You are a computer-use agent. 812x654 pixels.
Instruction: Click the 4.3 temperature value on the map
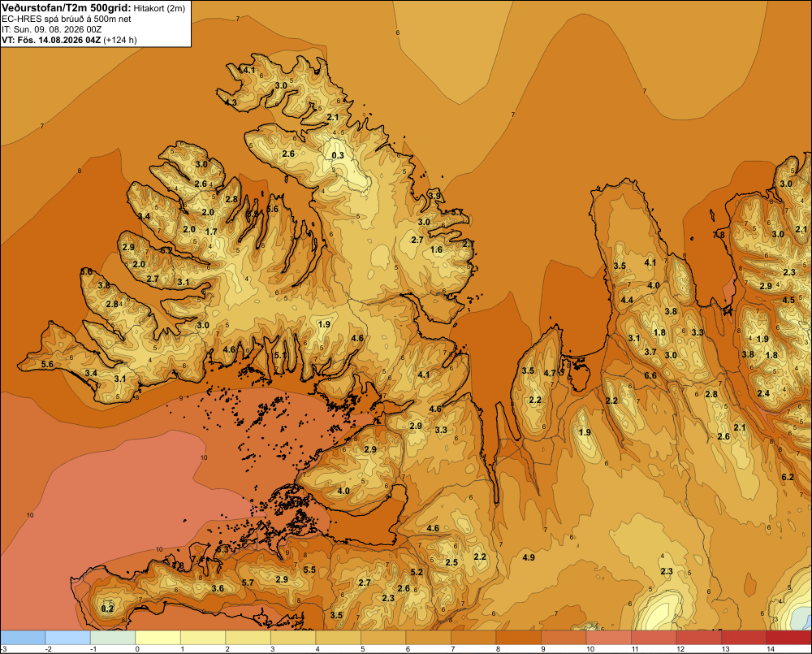[231, 102]
